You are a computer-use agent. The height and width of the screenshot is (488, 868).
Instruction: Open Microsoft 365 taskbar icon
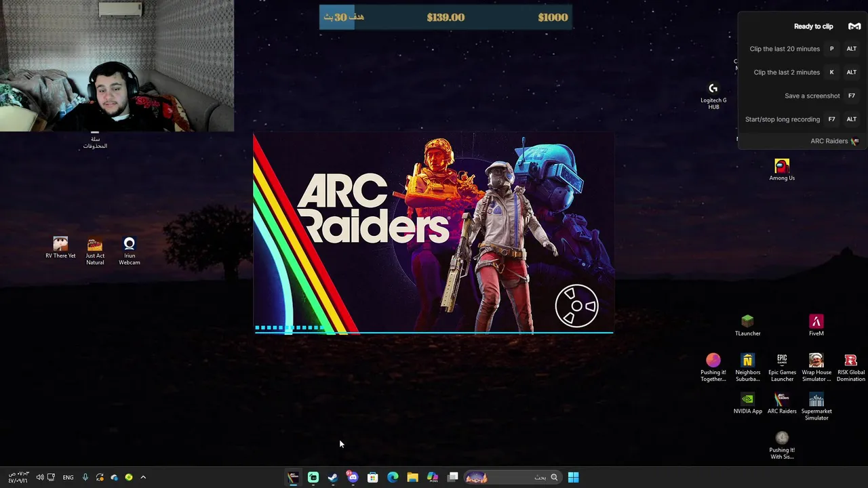pyautogui.click(x=433, y=477)
